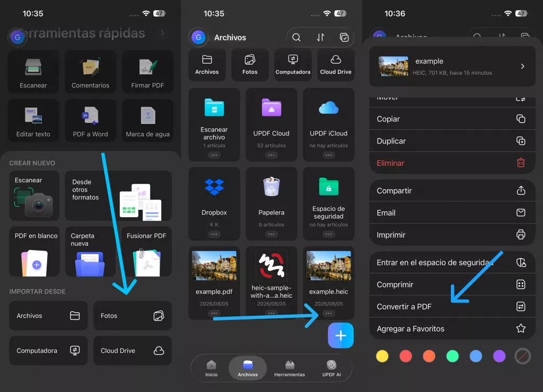Viewport: 543px width, 392px height.
Task: Open the Comentarios quick tool
Action: click(90, 72)
